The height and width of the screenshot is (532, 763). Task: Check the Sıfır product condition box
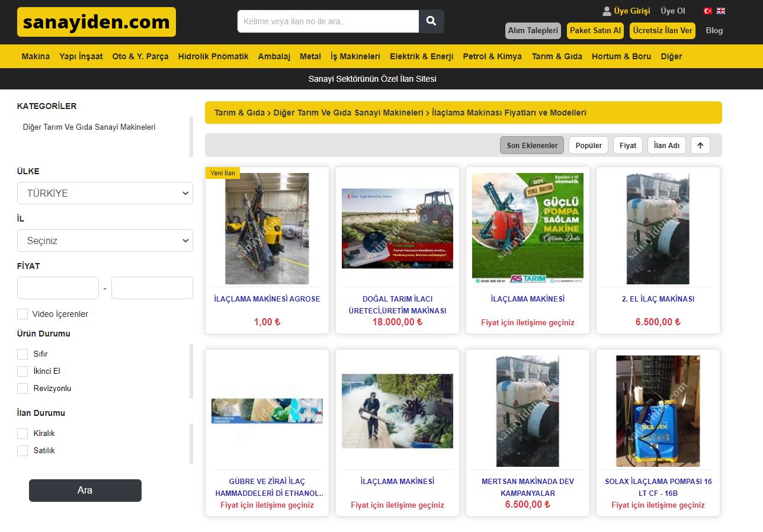point(23,354)
